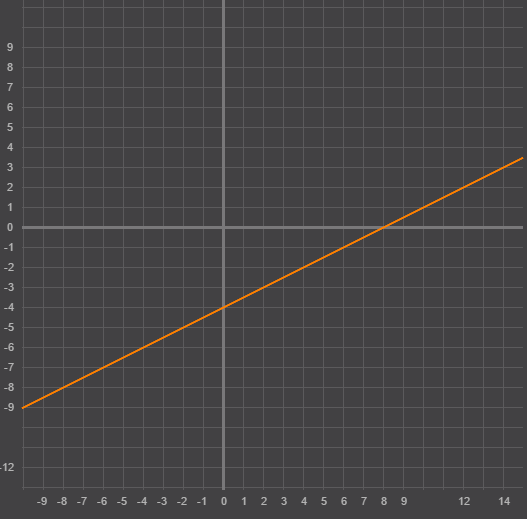Click the x-axis label -5
The height and width of the screenshot is (519, 527).
[x=122, y=502]
